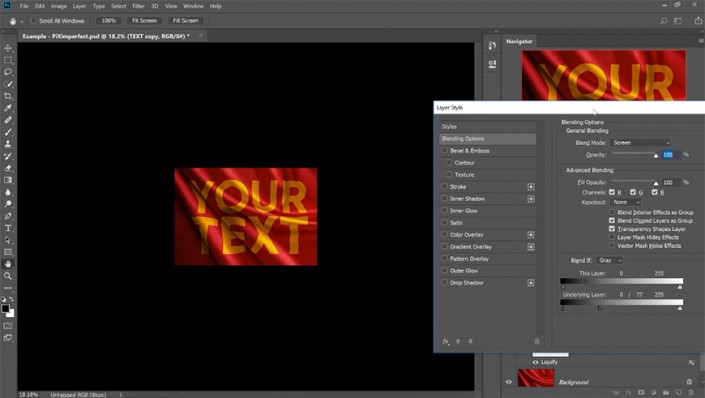
Task: Open the Blend If Gray dropdown
Action: [x=610, y=260]
